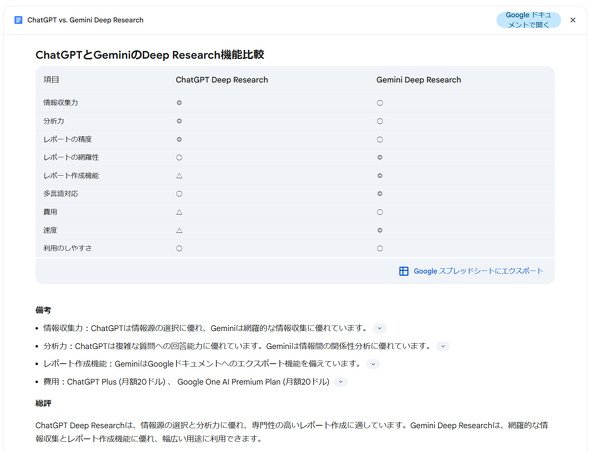This screenshot has height=452, width=590.
Task: Click ChatGPT double-circle mark in 情報収集力 row
Action: pos(179,103)
